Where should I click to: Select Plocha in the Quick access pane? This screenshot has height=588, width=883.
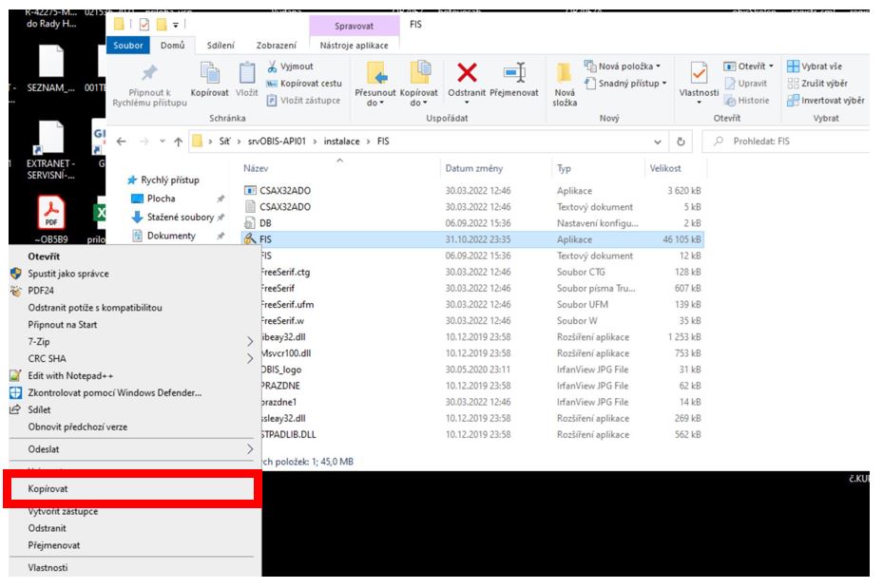point(162,199)
